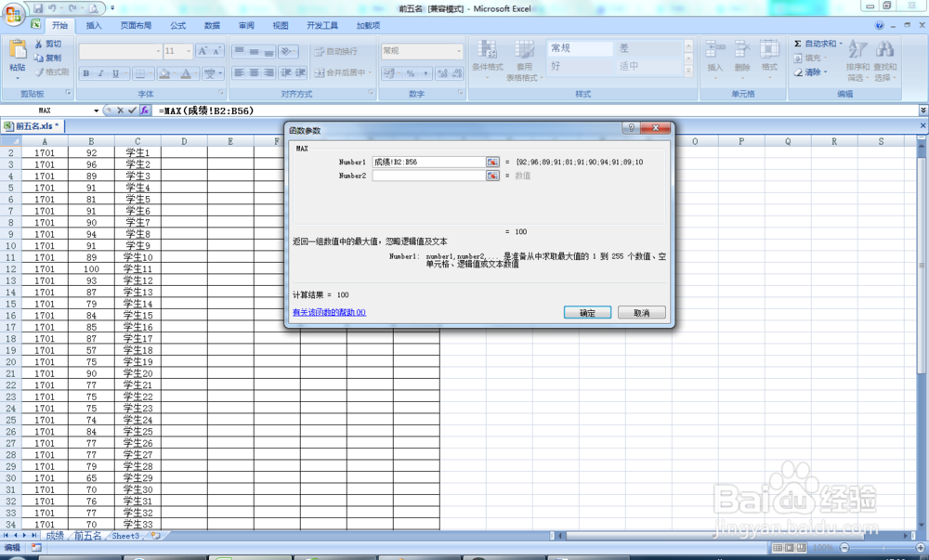Click the Number1 input field in the dialog
This screenshot has height=560, width=929.
coord(428,163)
